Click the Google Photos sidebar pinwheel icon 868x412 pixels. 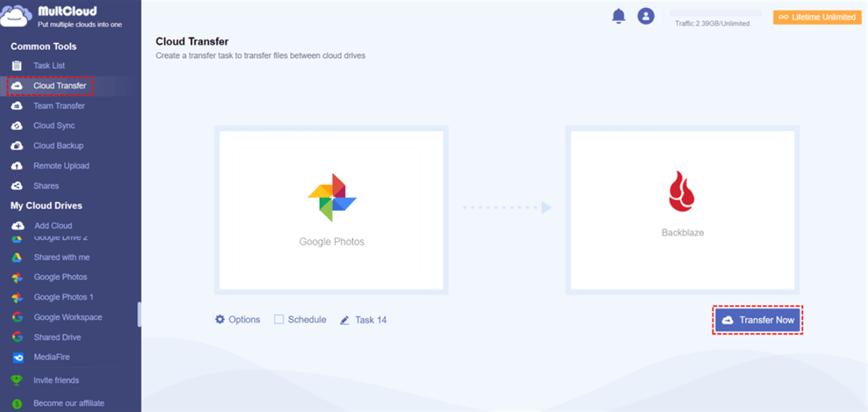tap(18, 278)
